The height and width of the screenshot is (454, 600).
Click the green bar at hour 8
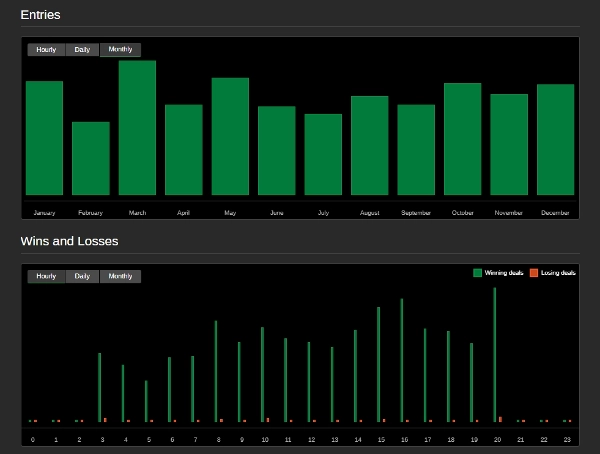coord(216,371)
